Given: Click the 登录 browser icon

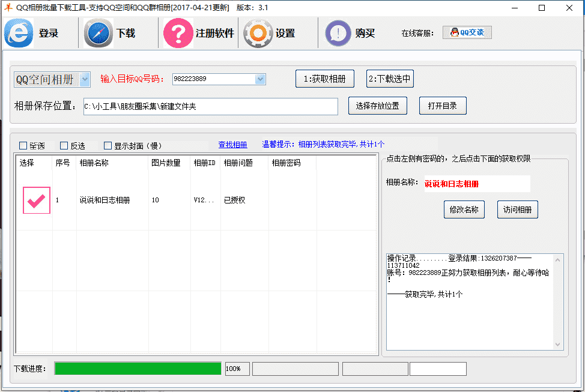Looking at the screenshot, I should coord(19,33).
